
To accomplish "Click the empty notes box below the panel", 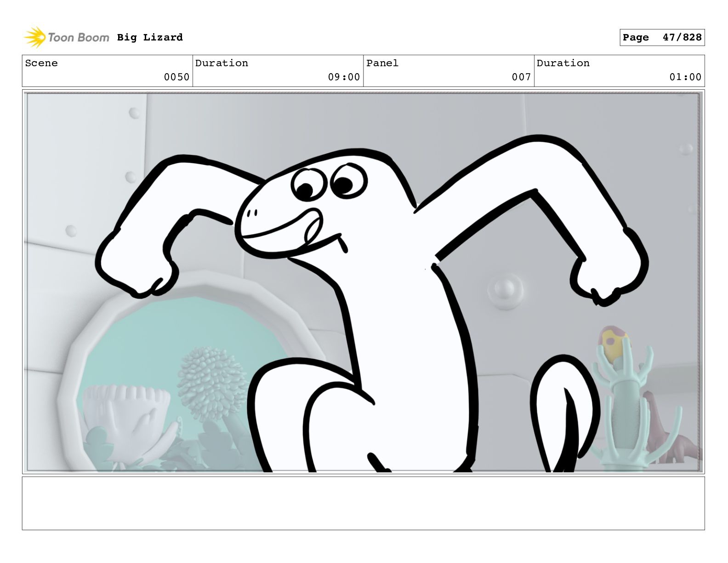I will 363,503.
